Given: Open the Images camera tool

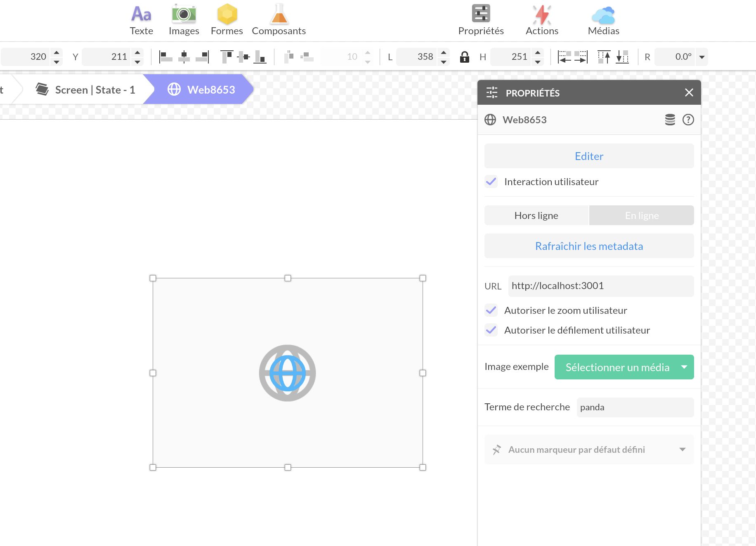Looking at the screenshot, I should [184, 20].
